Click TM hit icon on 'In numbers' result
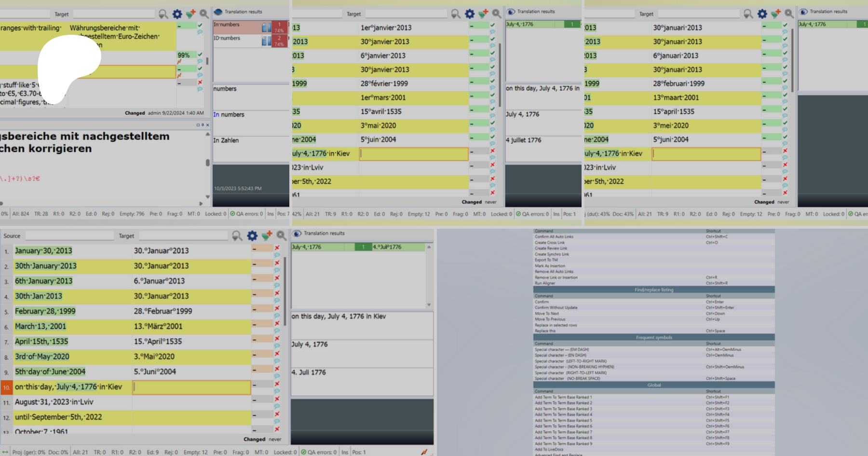The height and width of the screenshot is (456, 868). [x=266, y=28]
